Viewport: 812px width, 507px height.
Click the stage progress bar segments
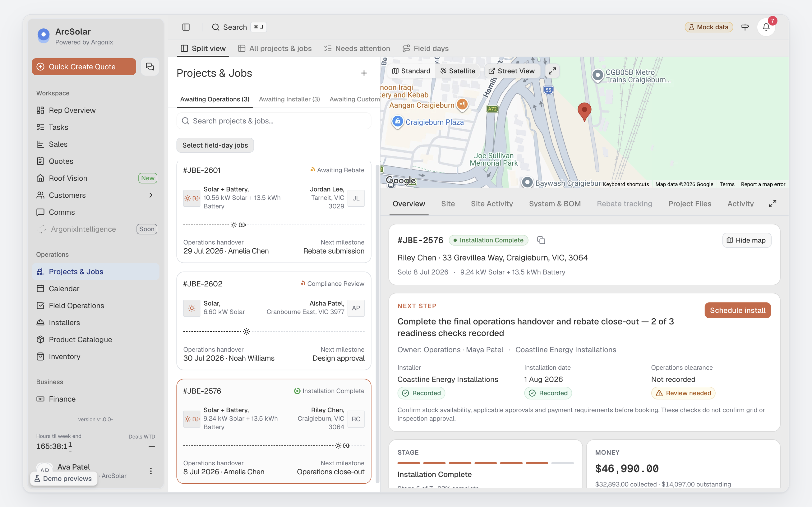pyautogui.click(x=485, y=463)
